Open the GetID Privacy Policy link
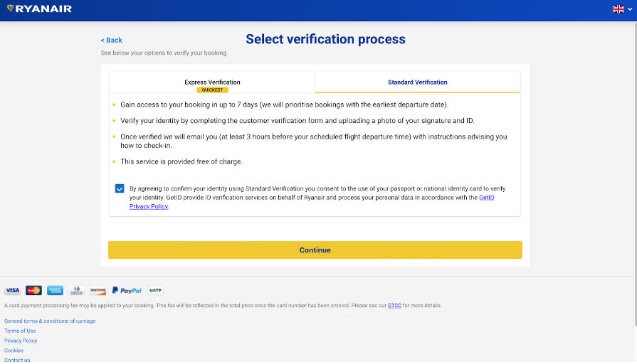 [x=149, y=207]
